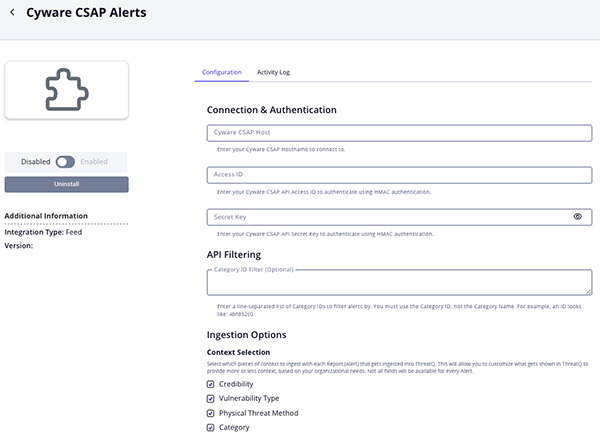Image resolution: width=600 pixels, height=435 pixels.
Task: Click the Disabled label text
Action: (x=36, y=161)
